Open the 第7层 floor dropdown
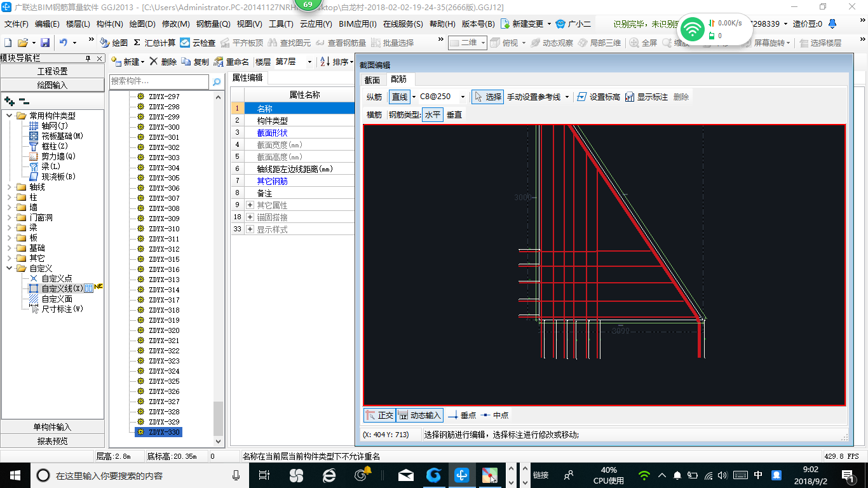This screenshot has height=488, width=868. click(309, 62)
